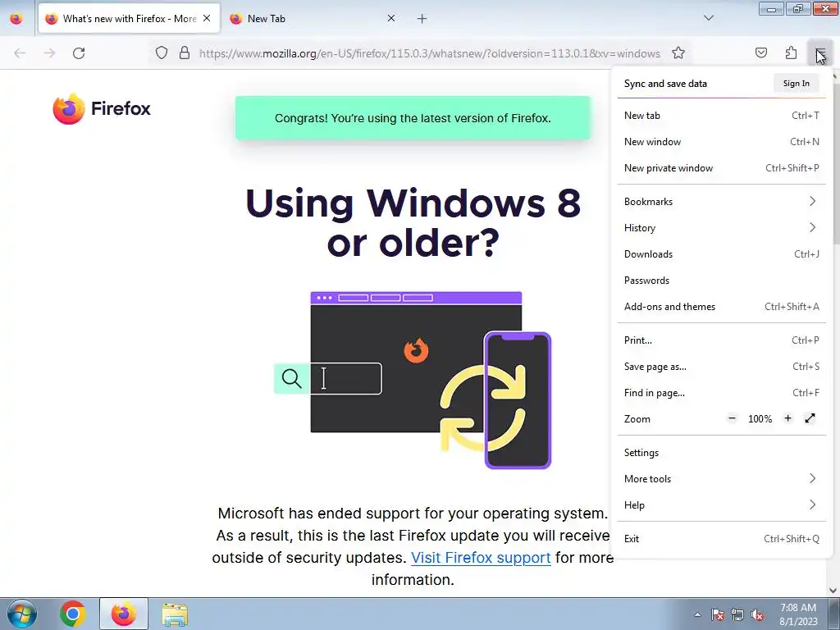
Task: Click Sign In button in menu
Action: [x=796, y=84]
